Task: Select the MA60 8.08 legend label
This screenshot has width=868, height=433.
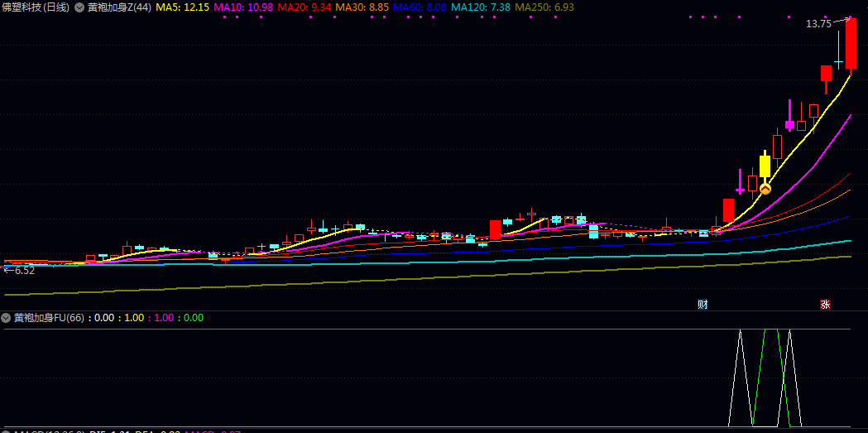Action: coord(420,7)
